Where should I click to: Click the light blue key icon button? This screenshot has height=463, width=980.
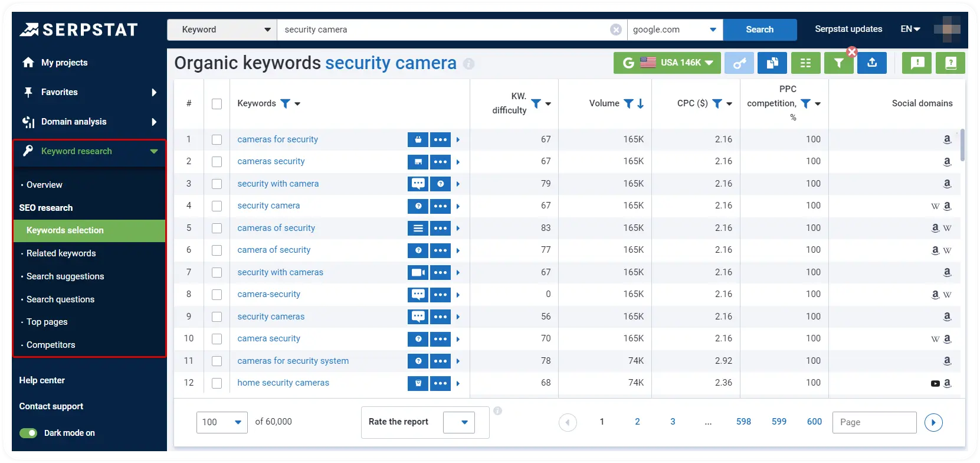tap(739, 63)
